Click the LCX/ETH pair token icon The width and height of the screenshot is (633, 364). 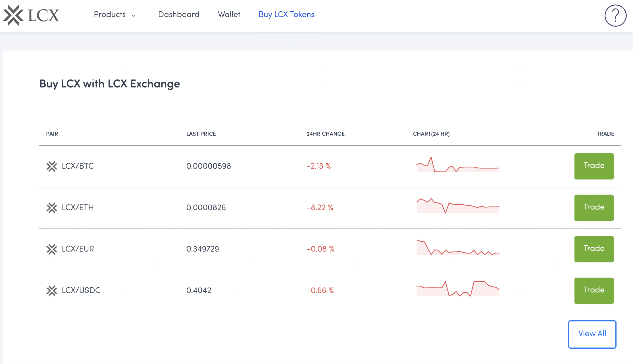(52, 208)
